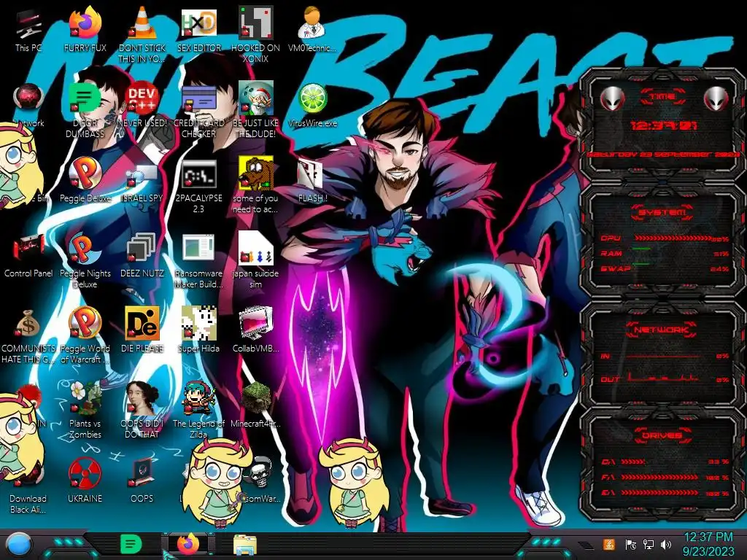Open the Ransomware Maker Build... shortcut
The height and width of the screenshot is (560, 747).
(198, 249)
